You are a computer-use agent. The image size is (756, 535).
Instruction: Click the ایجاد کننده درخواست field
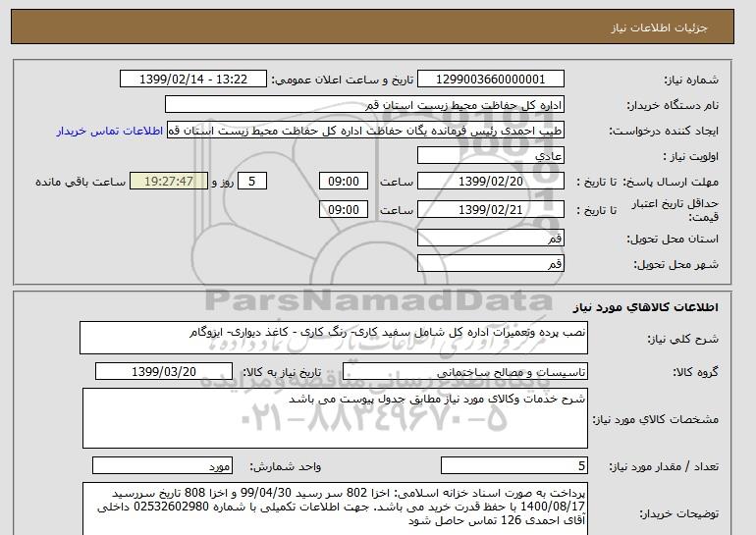tap(365, 131)
